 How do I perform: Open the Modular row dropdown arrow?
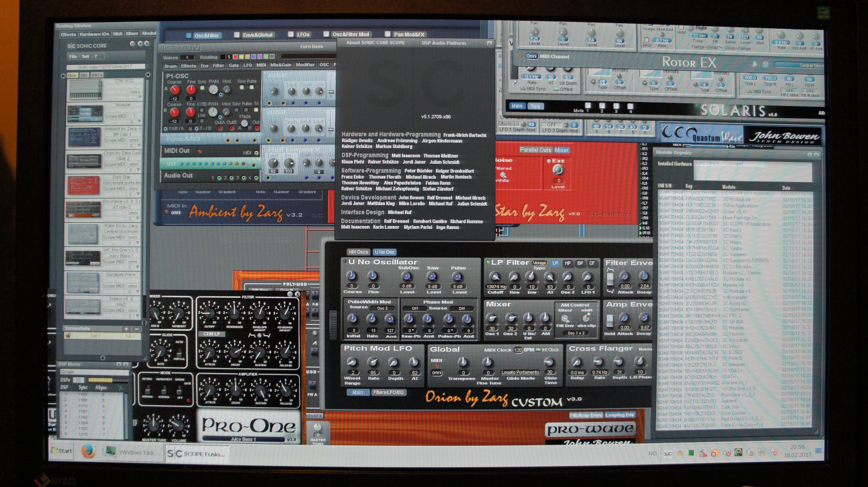click(x=139, y=121)
